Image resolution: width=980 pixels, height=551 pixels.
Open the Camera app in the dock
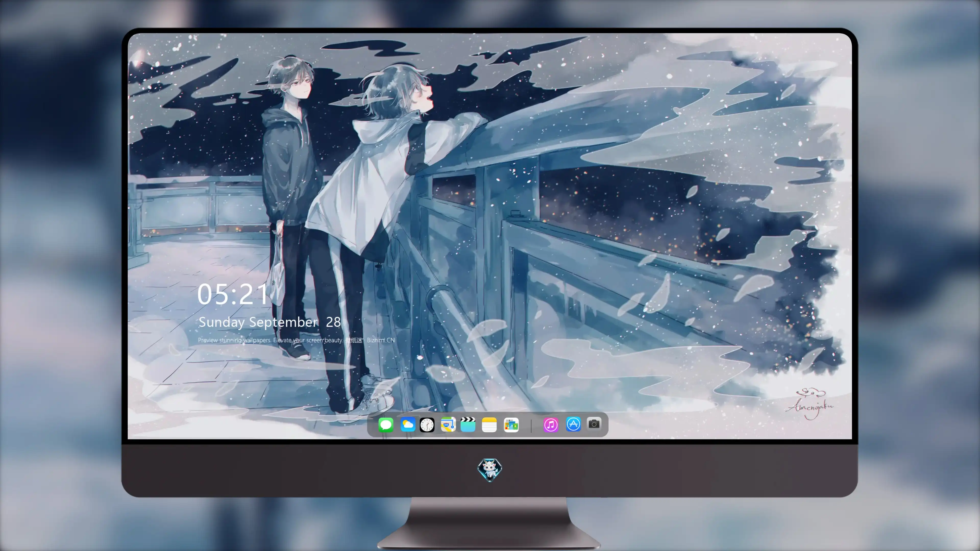594,424
